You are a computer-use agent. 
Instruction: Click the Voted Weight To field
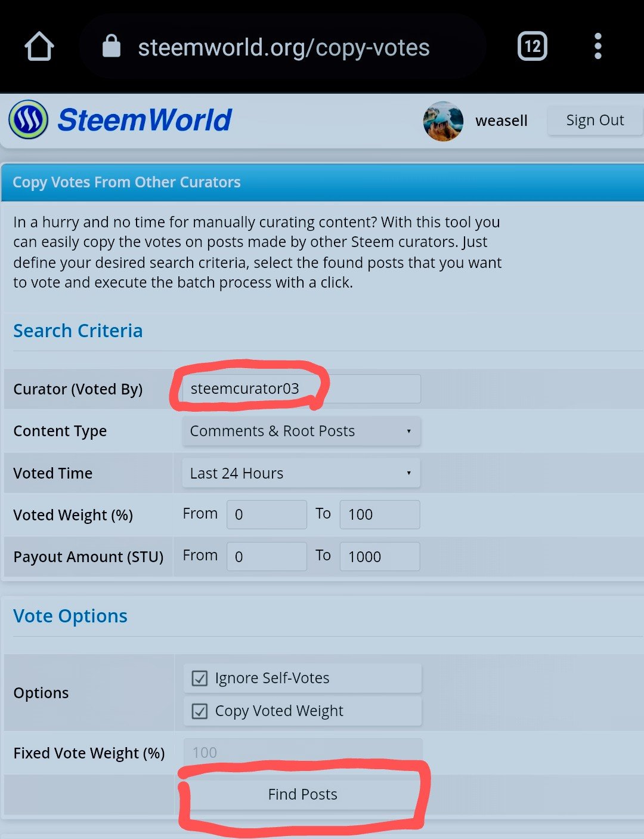(x=380, y=514)
